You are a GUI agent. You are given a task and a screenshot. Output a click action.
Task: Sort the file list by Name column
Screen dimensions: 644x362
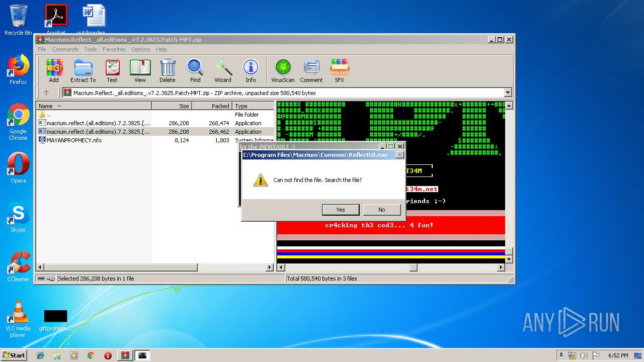[x=94, y=106]
